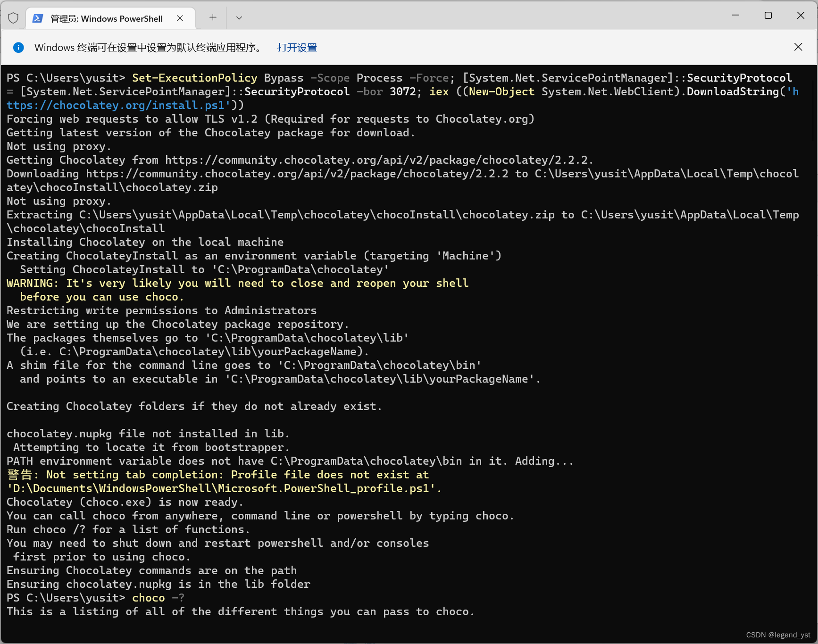Click 'Ensuring chocolatey.nupkg is in the lib folder' line
Viewport: 818px width, 644px height.
pyautogui.click(x=159, y=584)
